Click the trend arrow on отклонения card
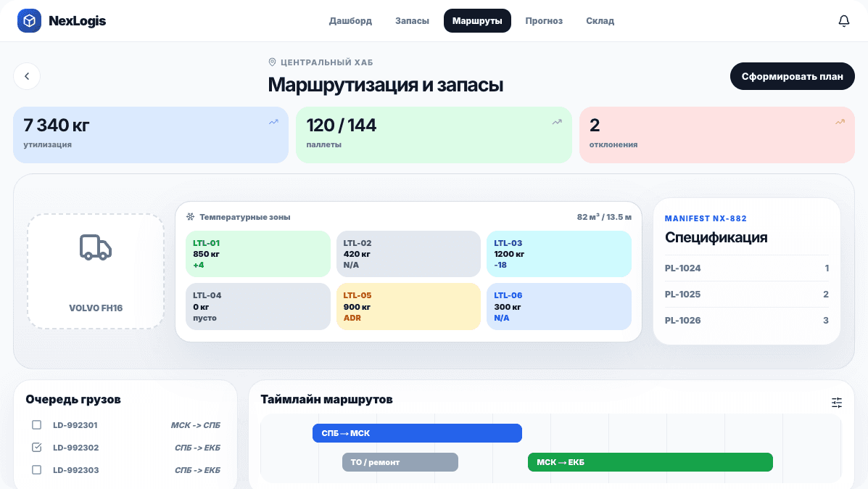Viewport: 868px width, 489px height. click(840, 122)
